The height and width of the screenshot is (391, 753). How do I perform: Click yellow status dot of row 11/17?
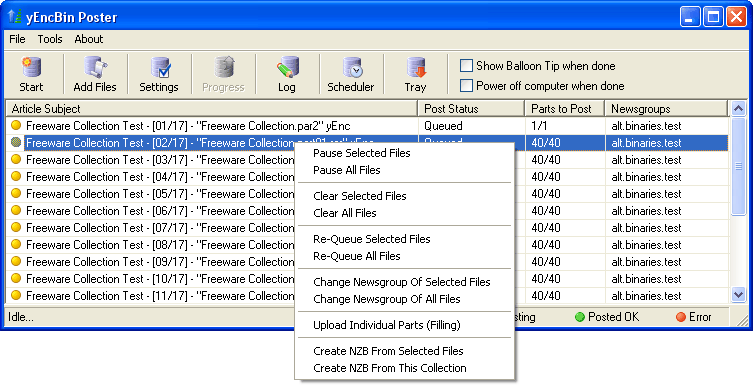click(x=16, y=295)
